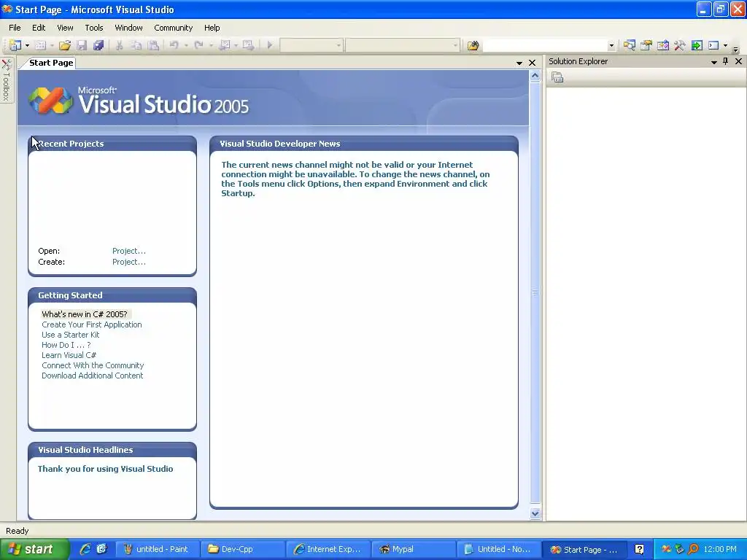Click the Save toolbar icon
The image size is (747, 560).
tap(82, 45)
